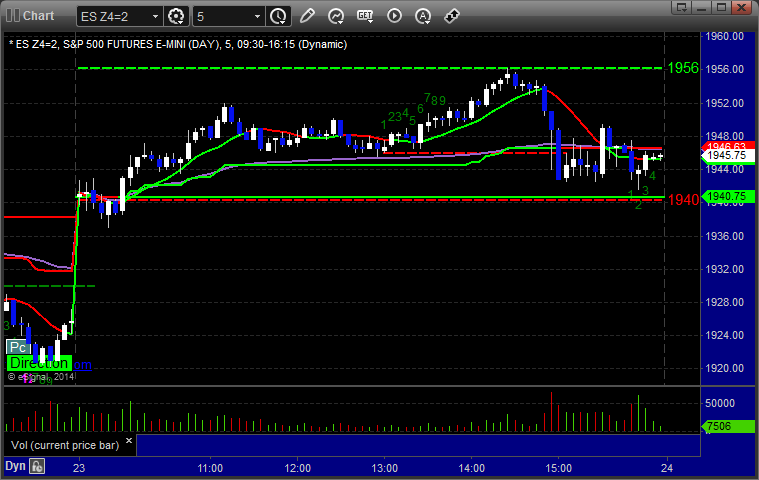The height and width of the screenshot is (480, 759).
Task: Click the date 24 on time axis
Action: click(x=667, y=468)
